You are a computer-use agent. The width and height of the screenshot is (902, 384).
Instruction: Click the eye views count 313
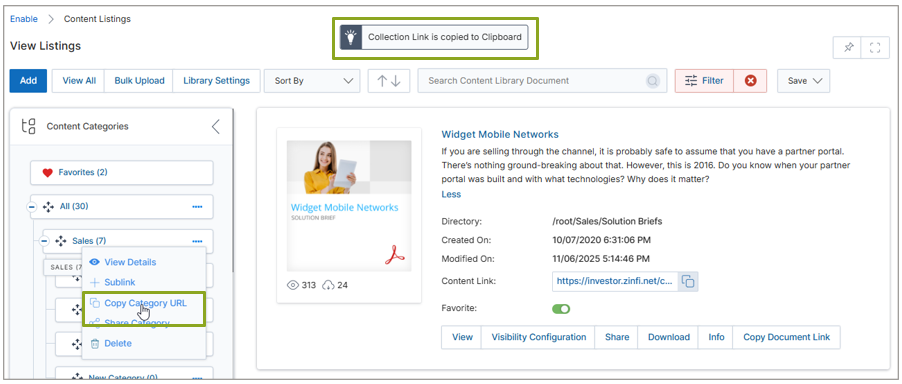pyautogui.click(x=301, y=285)
